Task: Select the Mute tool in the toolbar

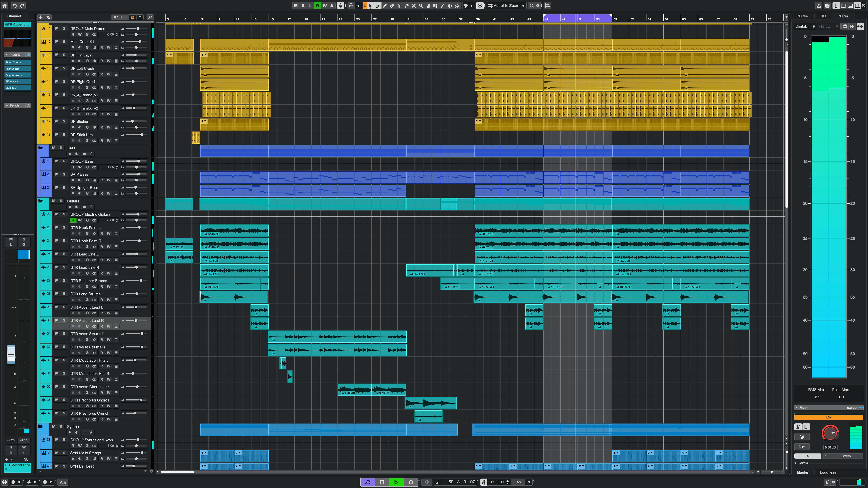Action: [x=414, y=5]
